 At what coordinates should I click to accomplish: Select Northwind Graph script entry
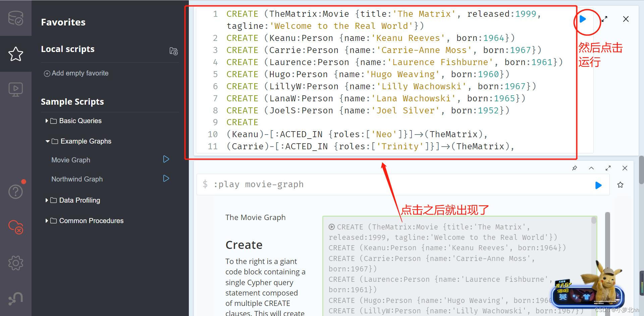[x=77, y=179]
